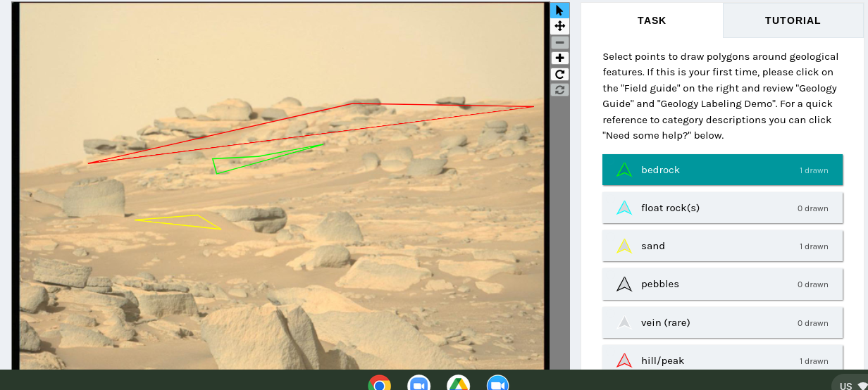Click the rotate/redo arrow icon
868x390 pixels.
[559, 74]
